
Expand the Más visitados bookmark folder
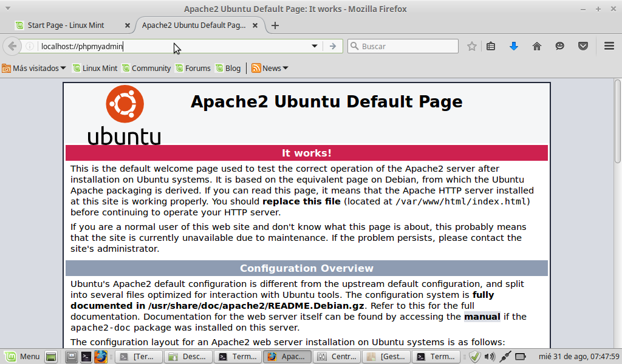(34, 68)
